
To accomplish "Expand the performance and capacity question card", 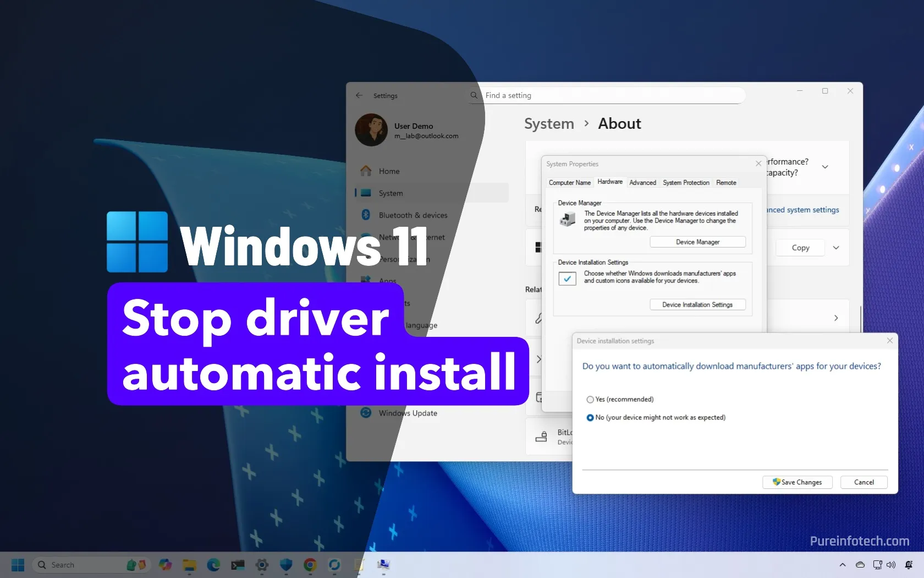I will click(x=825, y=167).
